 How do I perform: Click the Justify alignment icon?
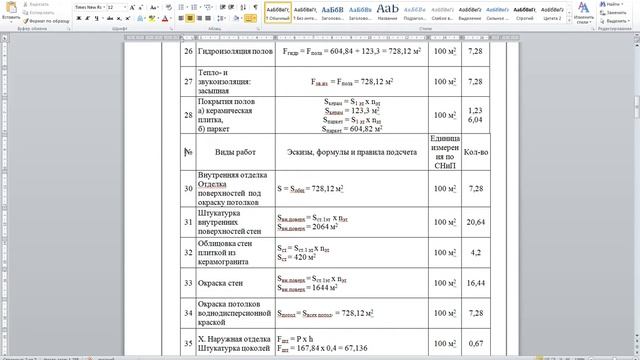coord(208,18)
